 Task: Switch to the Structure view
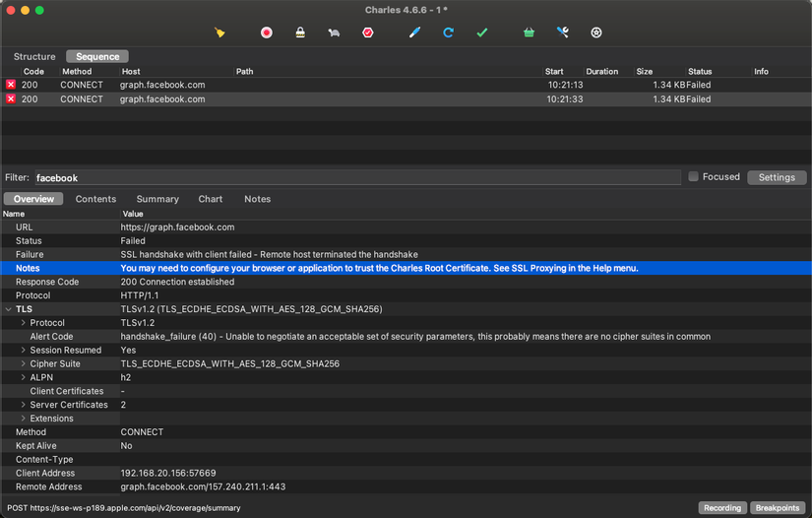(34, 56)
